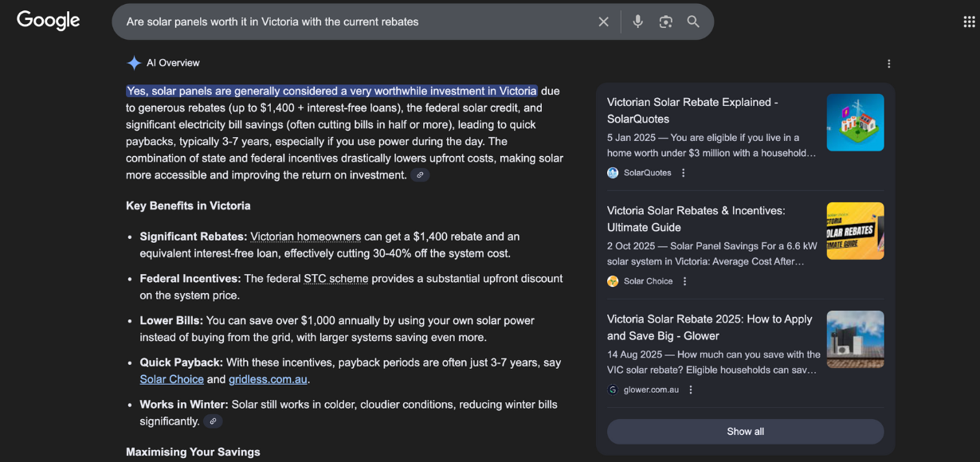The height and width of the screenshot is (462, 980).
Task: Click source link chip after Works in Winter
Action: coord(213,421)
